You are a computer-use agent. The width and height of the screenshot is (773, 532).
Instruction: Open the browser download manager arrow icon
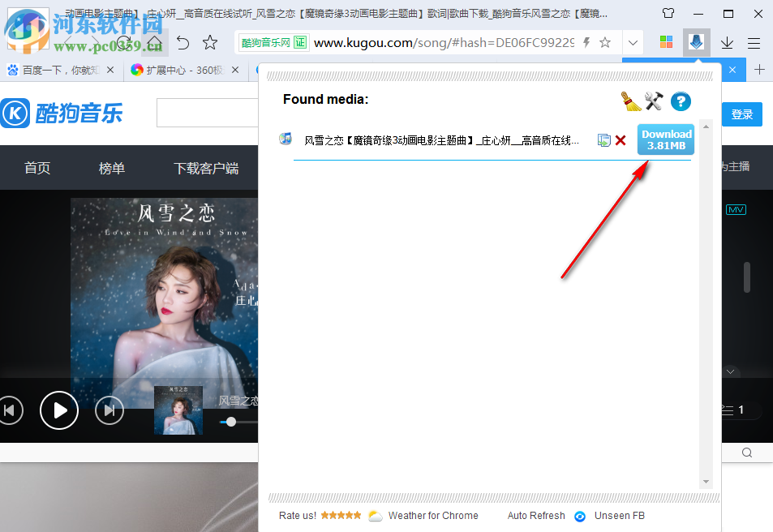726,41
